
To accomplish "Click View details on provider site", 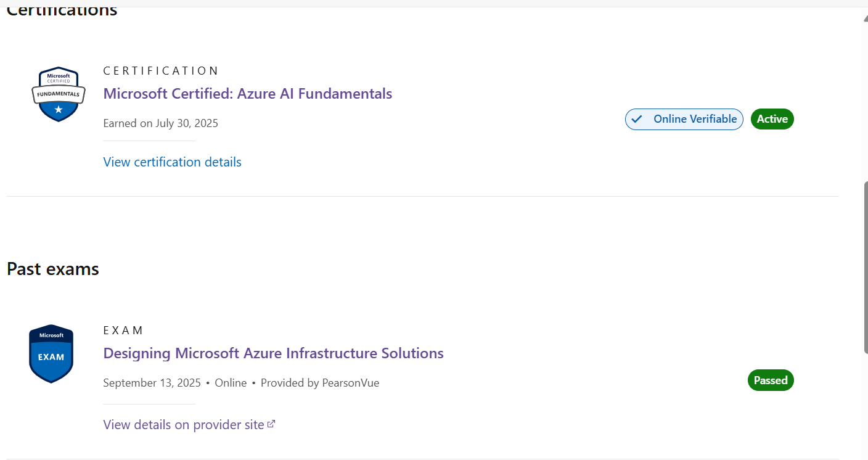I will click(183, 424).
